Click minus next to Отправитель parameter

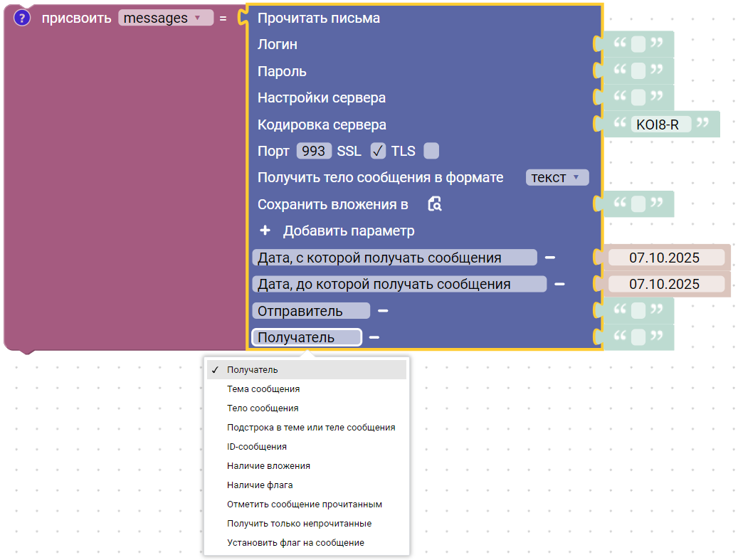[x=383, y=311]
